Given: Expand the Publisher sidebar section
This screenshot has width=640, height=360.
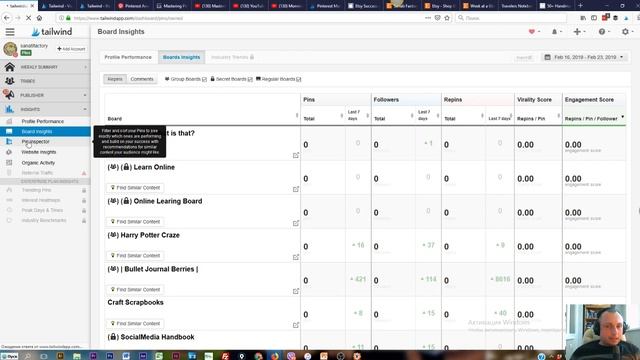Looking at the screenshot, I should 85,95.
